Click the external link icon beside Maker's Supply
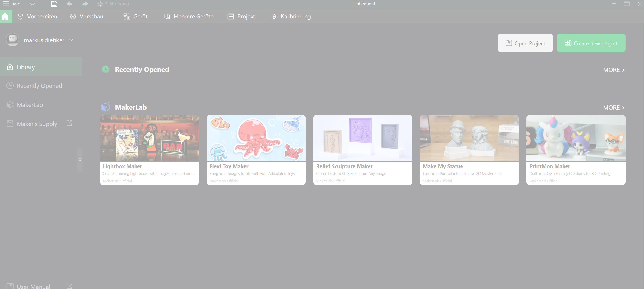Screen dimensions: 644x289 coord(69,123)
